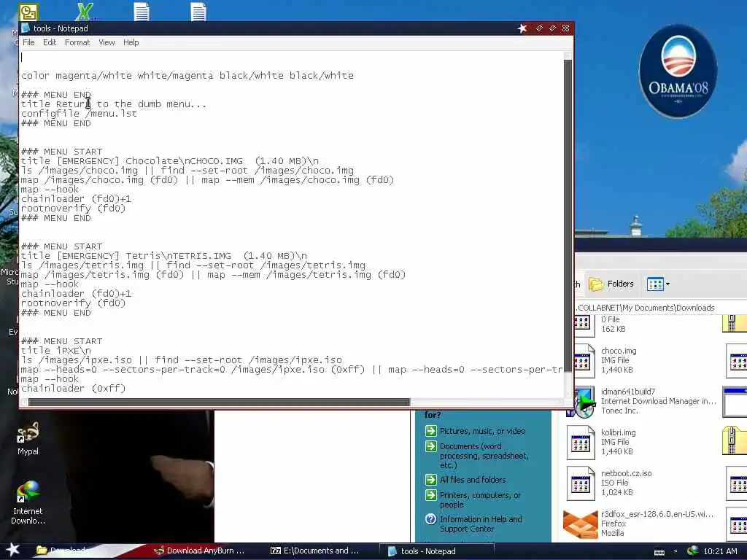Screen dimensions: 747x560
Task: Search Printers, computers, or people
Action: point(480,500)
